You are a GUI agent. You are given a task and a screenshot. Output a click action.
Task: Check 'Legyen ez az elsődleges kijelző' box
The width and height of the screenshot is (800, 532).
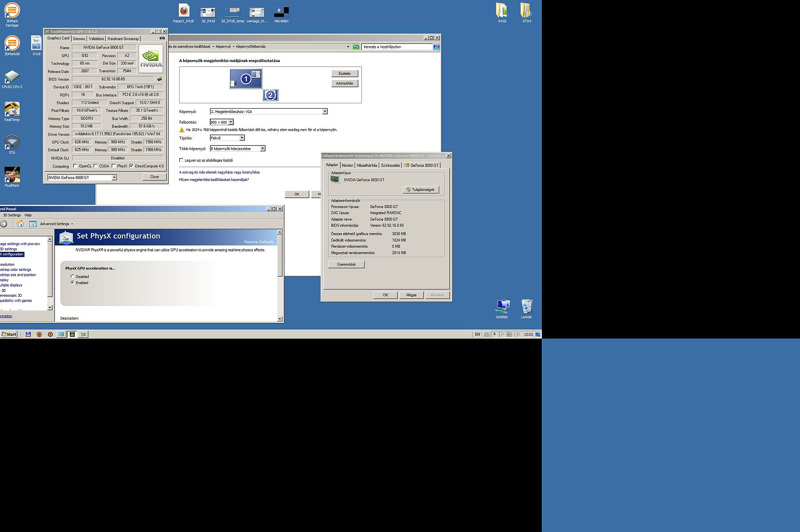click(x=181, y=160)
